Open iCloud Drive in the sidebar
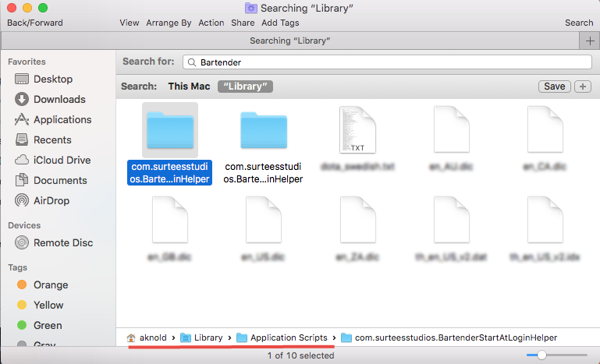600x364 pixels. point(52,161)
